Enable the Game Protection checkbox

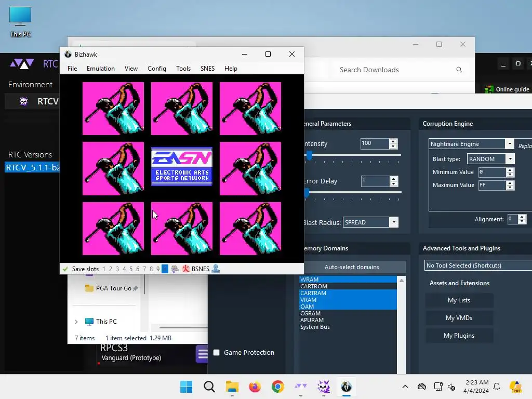[x=217, y=353]
